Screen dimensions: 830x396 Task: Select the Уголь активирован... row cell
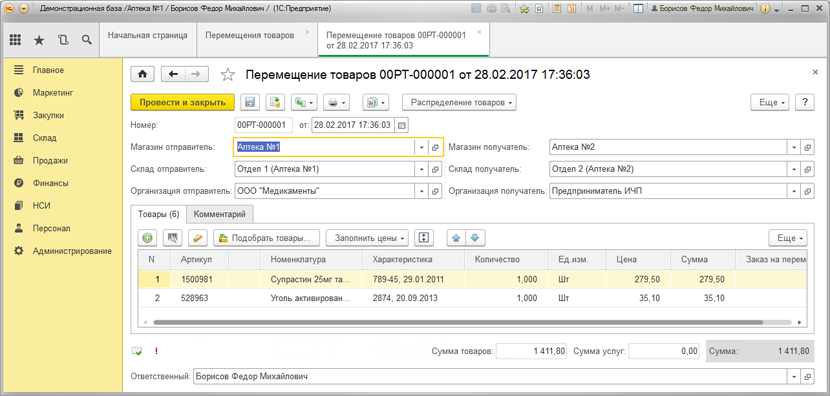(x=312, y=298)
